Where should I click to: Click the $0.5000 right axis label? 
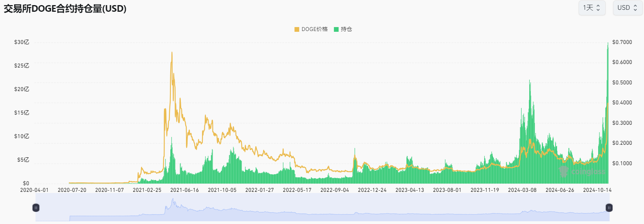(622, 82)
